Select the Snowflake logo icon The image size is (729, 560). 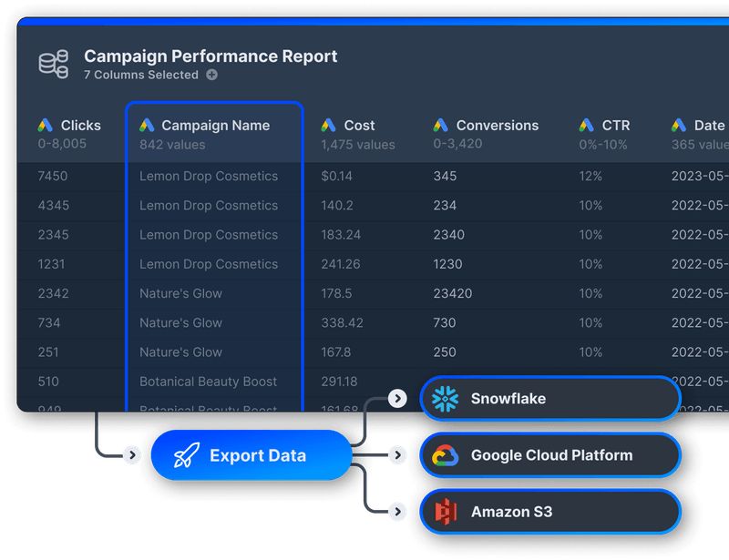tap(444, 398)
